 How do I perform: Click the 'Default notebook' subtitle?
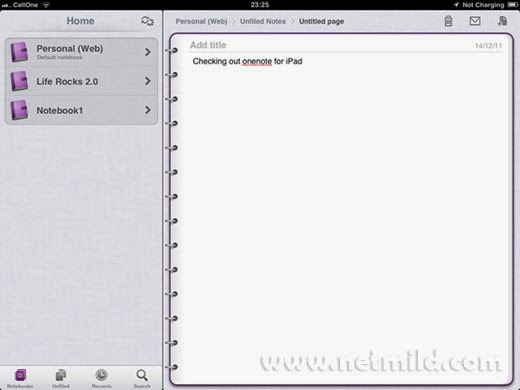coord(59,57)
